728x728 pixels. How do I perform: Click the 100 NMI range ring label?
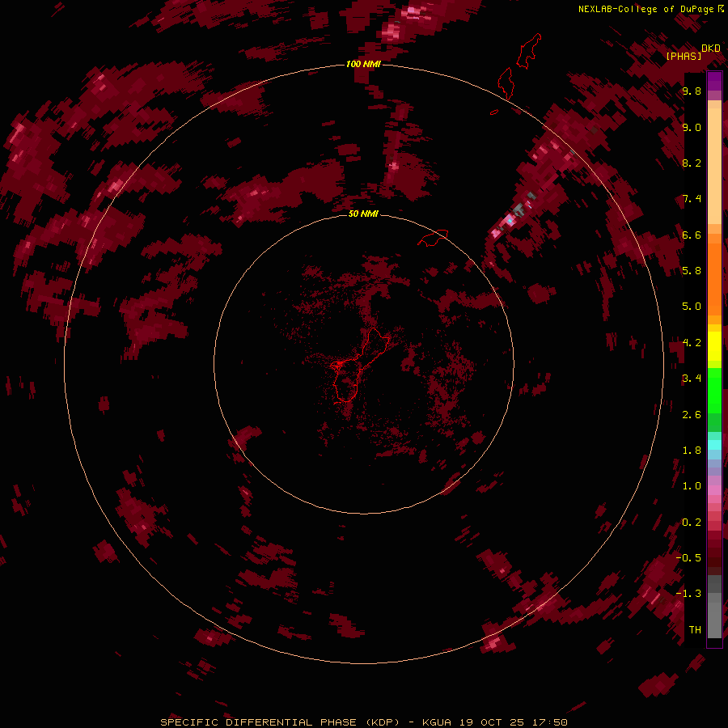(x=363, y=64)
